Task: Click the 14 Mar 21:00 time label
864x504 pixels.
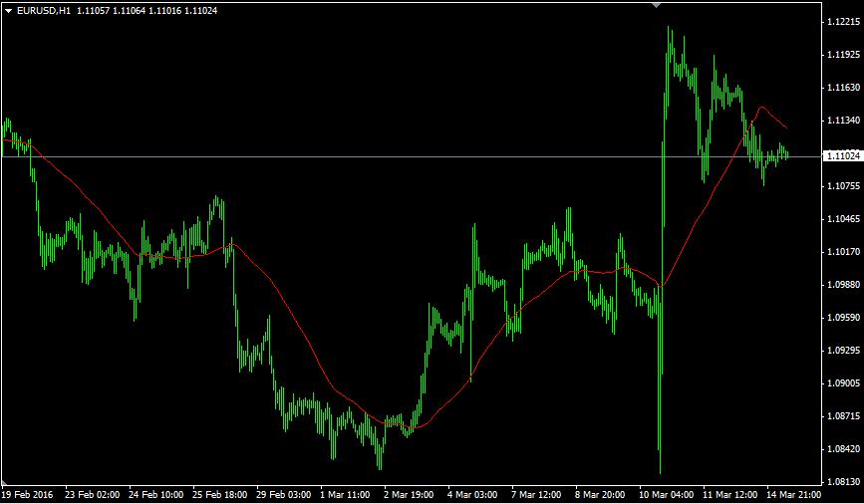Action: [794, 495]
